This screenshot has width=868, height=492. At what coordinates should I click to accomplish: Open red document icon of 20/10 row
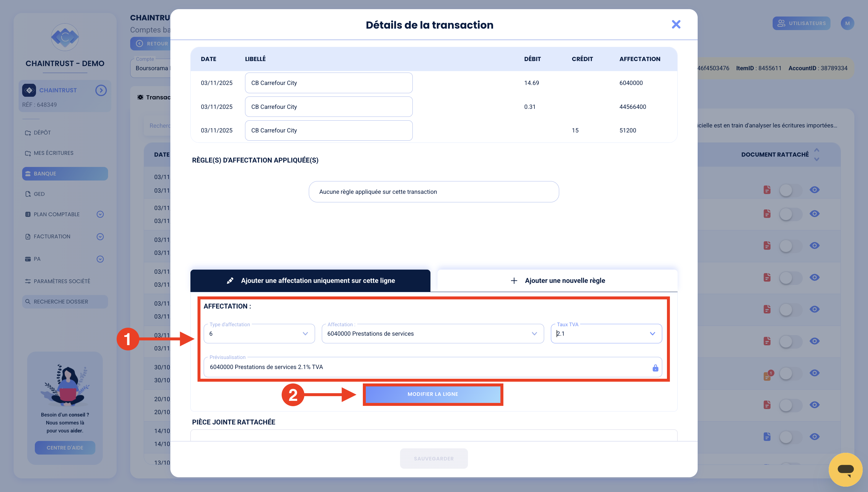pyautogui.click(x=767, y=405)
